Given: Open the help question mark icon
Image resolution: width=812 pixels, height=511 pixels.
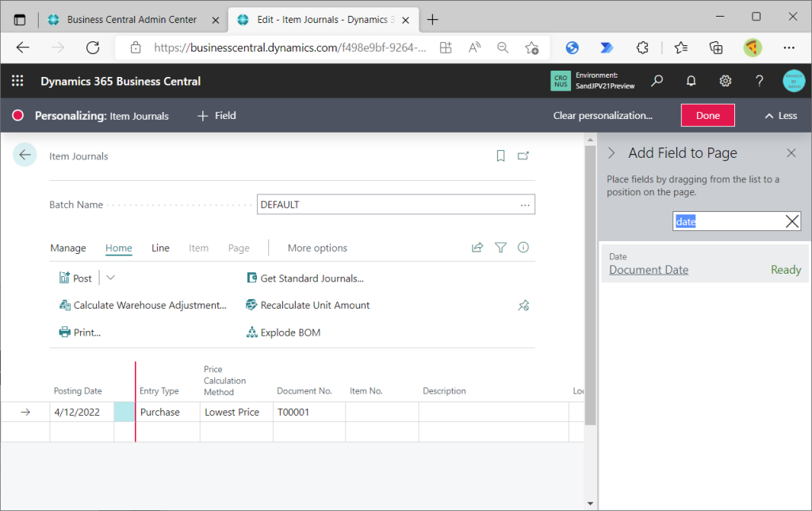Looking at the screenshot, I should coord(759,81).
